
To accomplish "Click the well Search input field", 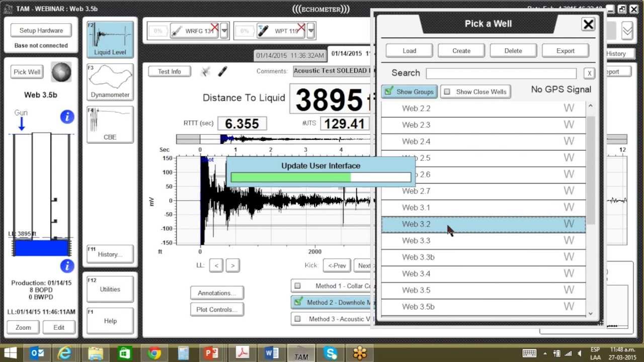I will click(501, 73).
